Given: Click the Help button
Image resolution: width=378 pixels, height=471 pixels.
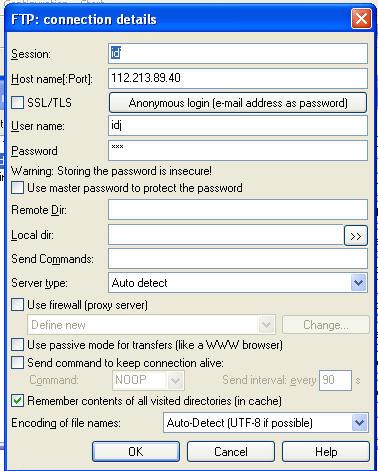Looking at the screenshot, I should 326,452.
